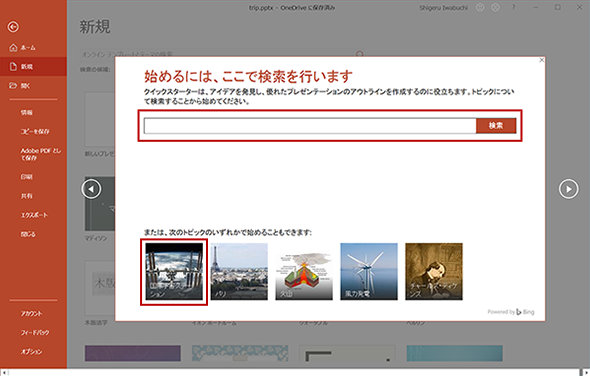Close the QuickStarter dialog

coord(541,60)
